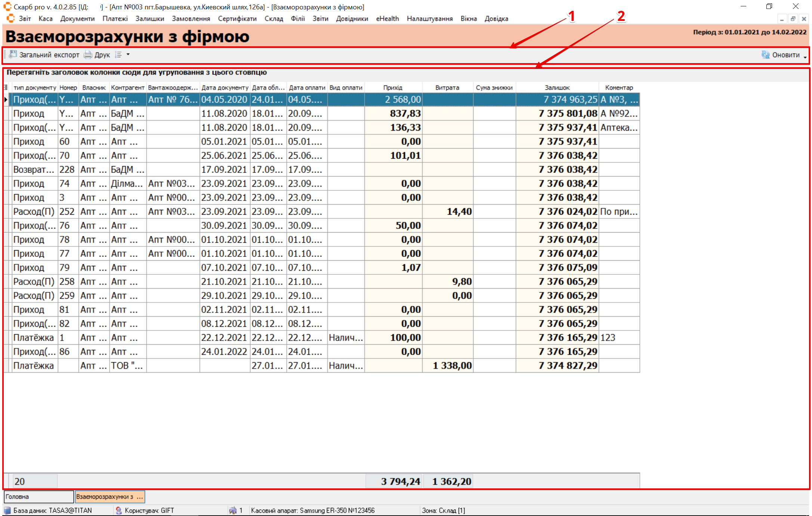Image resolution: width=812 pixels, height=516 pixels.
Task: Open the small arrow below Оновити
Action: [805, 57]
